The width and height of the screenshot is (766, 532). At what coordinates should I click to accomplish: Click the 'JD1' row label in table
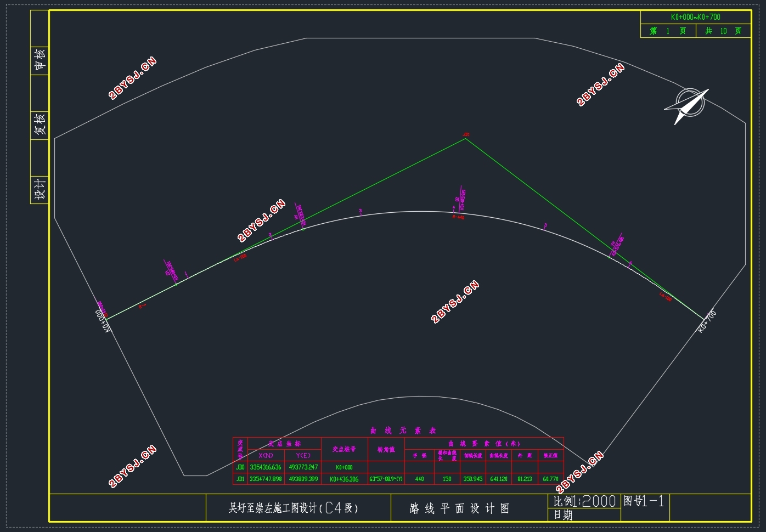click(240, 479)
